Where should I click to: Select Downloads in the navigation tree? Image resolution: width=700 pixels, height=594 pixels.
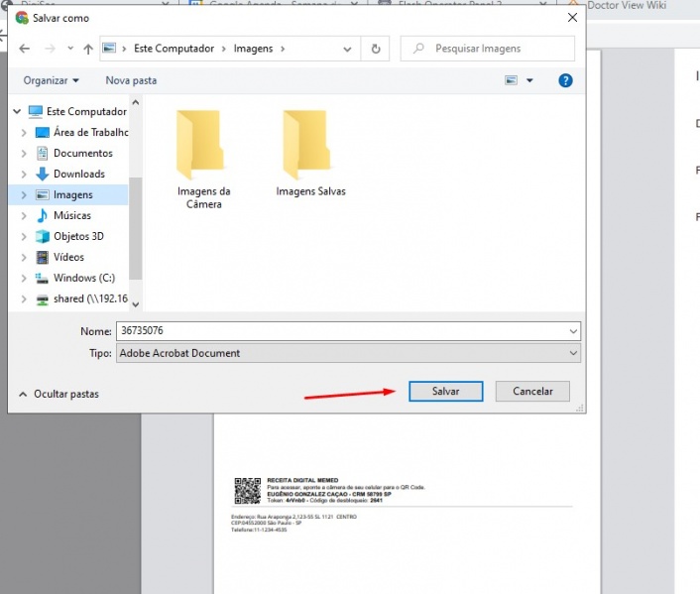tap(78, 174)
